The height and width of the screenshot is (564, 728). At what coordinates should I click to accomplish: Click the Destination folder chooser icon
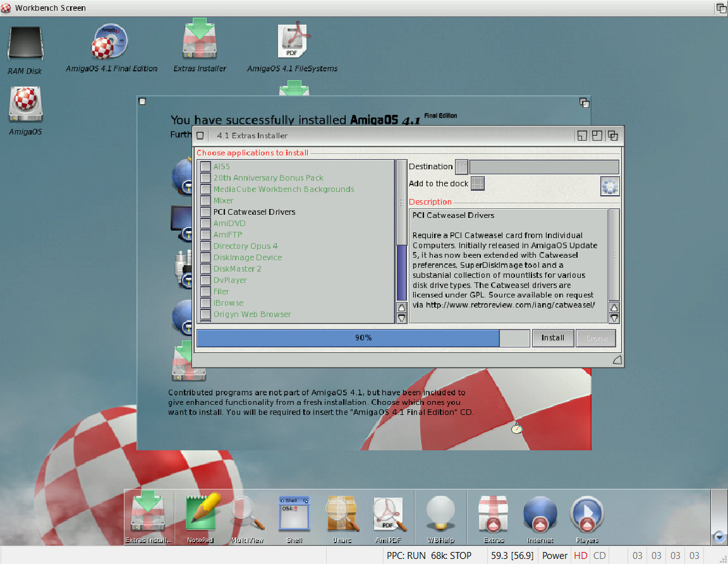point(461,167)
